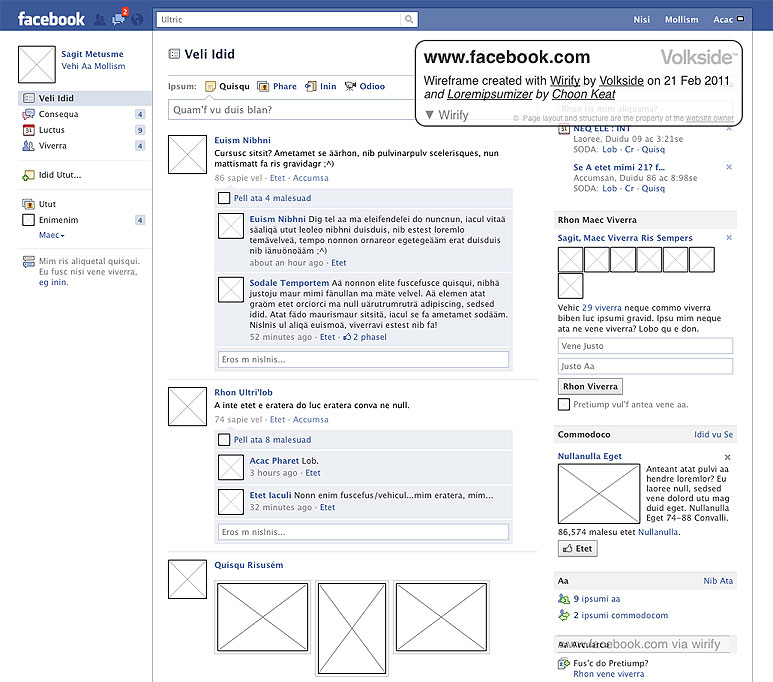Click Idid vu Se link
The height and width of the screenshot is (682, 773).
click(713, 434)
